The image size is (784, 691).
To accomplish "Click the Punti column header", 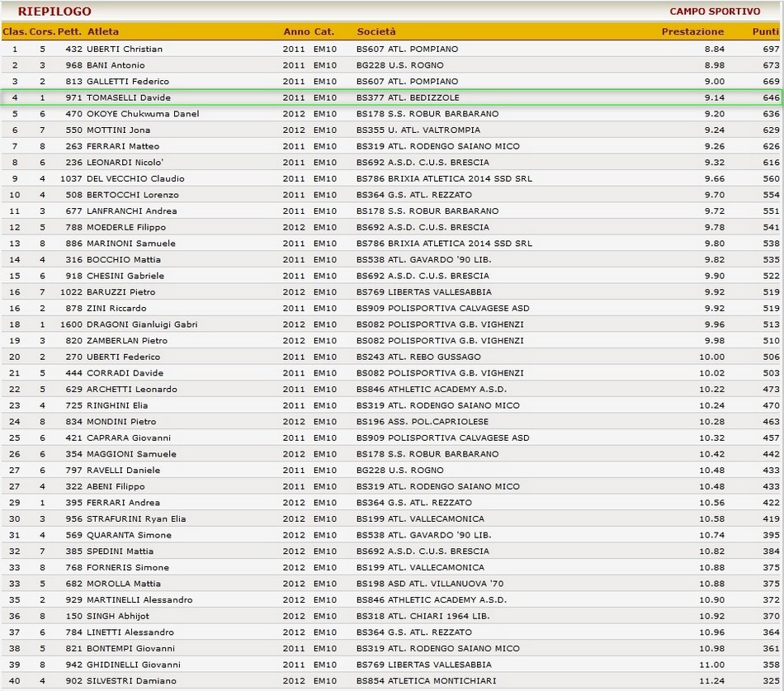I will tap(766, 31).
